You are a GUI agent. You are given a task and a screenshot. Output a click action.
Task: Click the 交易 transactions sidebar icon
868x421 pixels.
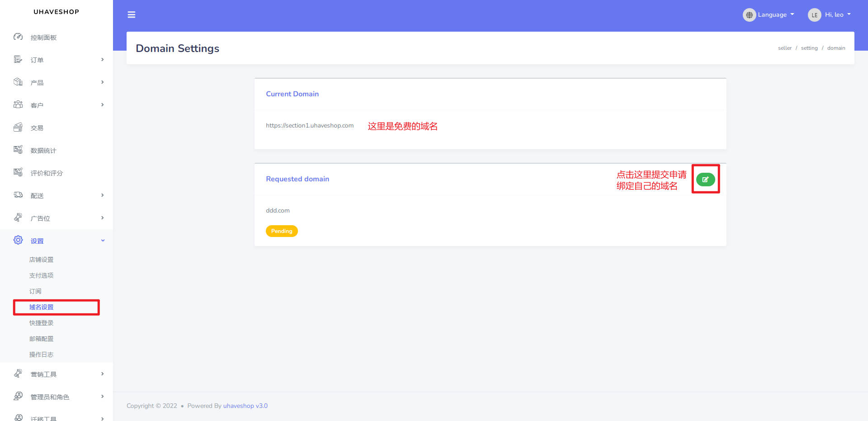coord(18,128)
